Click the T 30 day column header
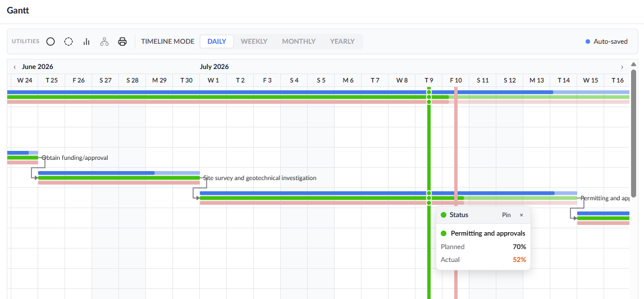Image resolution: width=644 pixels, height=299 pixels. 186,80
